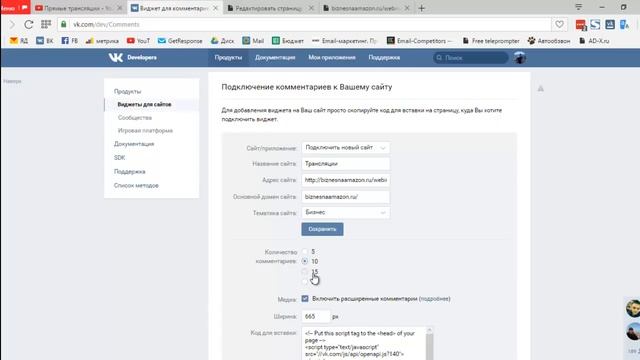Screen dimensions: 640x360
Task: Open the Free teleprompter bookmark
Action: tap(491, 41)
